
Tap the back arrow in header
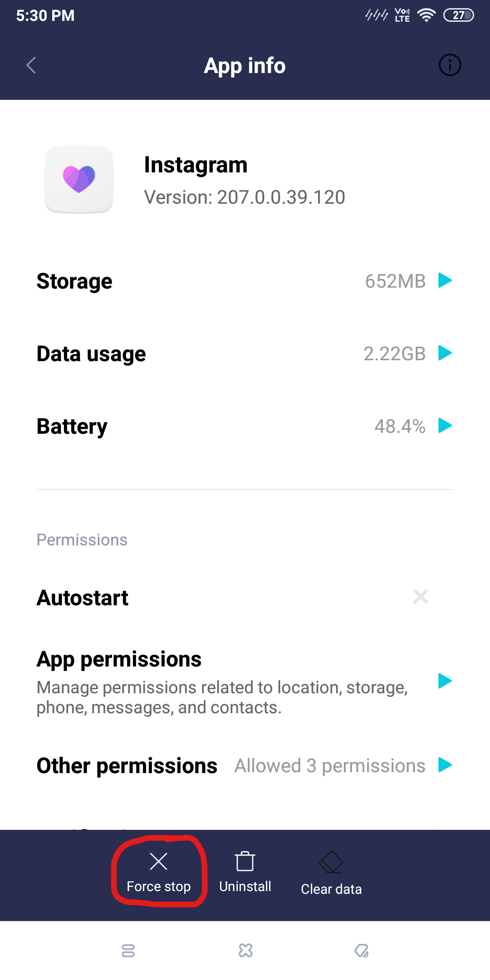[x=31, y=65]
